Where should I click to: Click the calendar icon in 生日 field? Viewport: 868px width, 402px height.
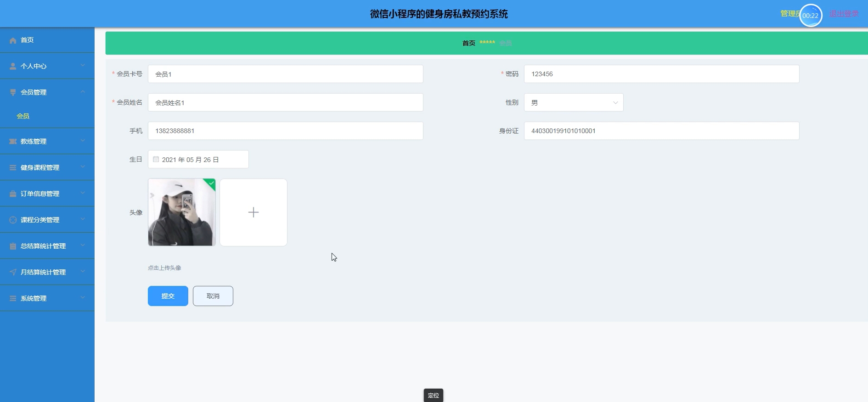156,159
